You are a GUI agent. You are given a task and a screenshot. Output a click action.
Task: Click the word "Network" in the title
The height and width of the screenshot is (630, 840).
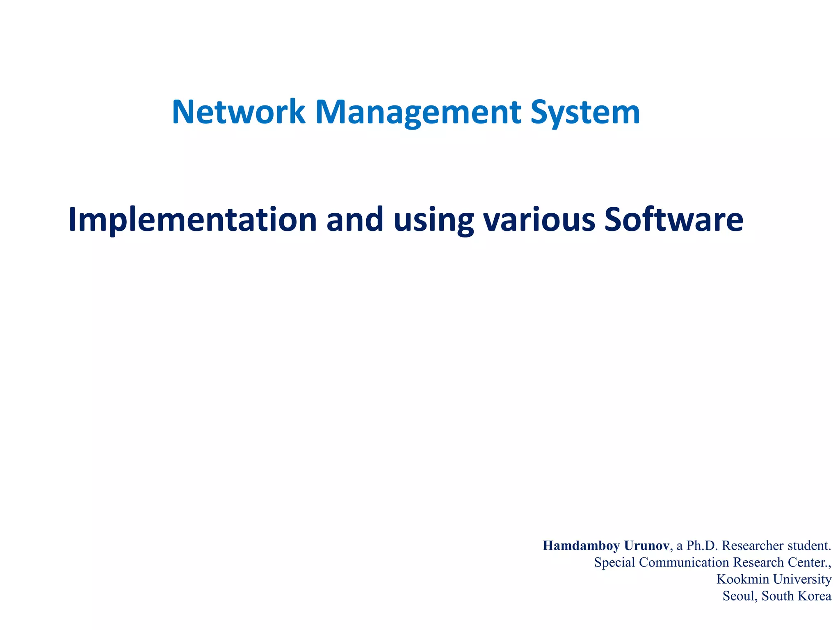(239, 112)
